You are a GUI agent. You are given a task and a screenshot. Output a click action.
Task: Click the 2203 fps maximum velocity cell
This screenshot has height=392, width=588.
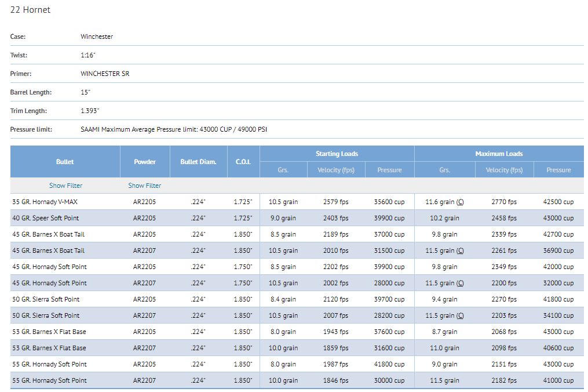pos(504,316)
